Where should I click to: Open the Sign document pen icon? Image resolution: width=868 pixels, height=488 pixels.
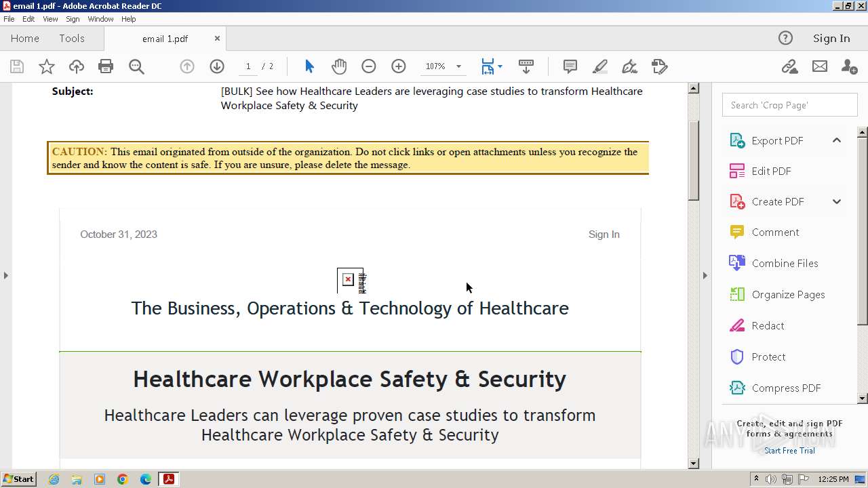tap(630, 66)
